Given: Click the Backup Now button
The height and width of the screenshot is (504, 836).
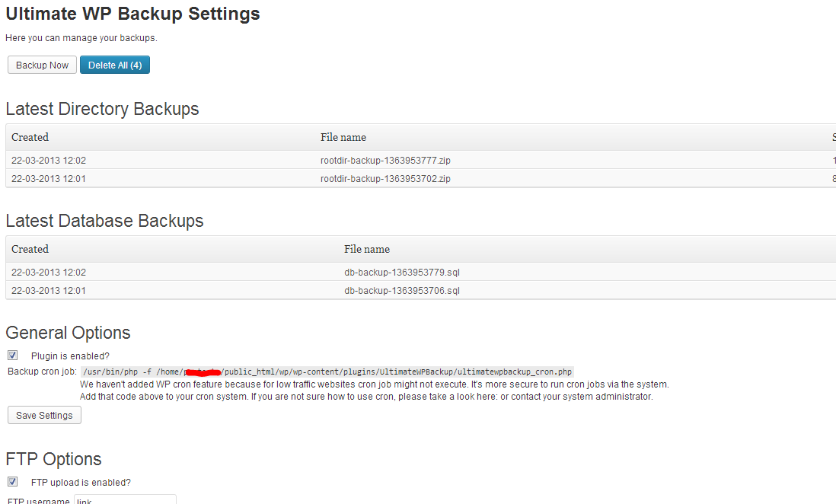Looking at the screenshot, I should (x=42, y=65).
